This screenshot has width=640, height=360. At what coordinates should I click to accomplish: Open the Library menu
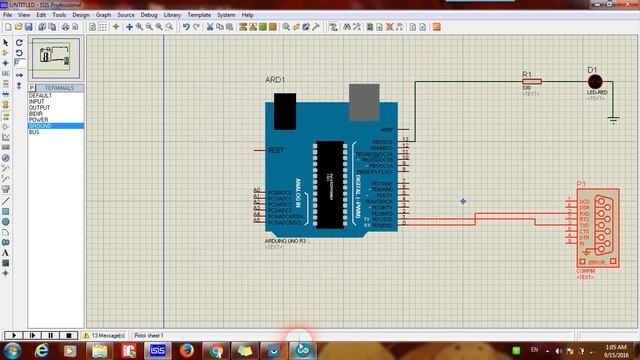point(172,15)
